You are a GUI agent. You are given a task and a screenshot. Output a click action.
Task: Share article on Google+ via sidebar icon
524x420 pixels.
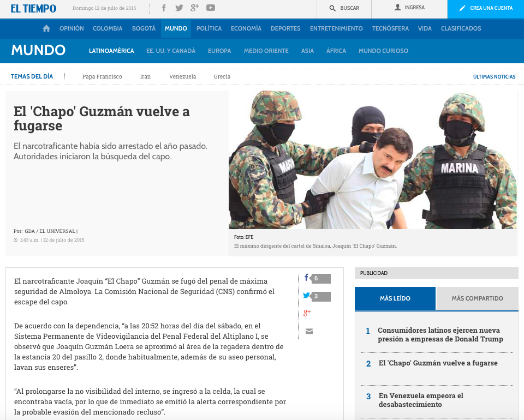coord(307,313)
